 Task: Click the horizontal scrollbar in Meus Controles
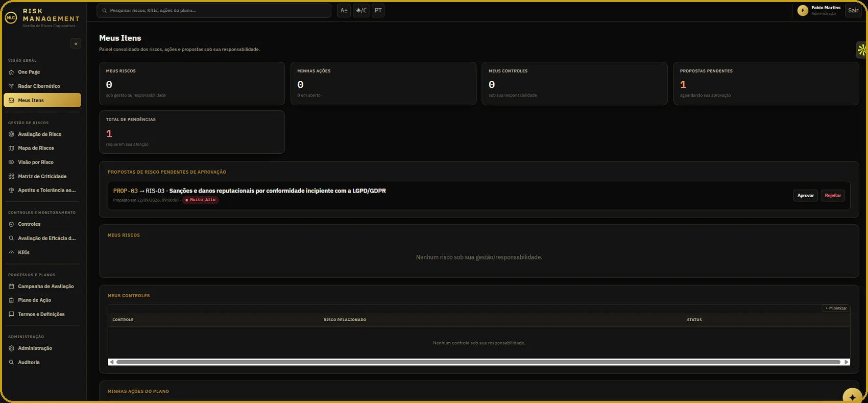[478, 362]
